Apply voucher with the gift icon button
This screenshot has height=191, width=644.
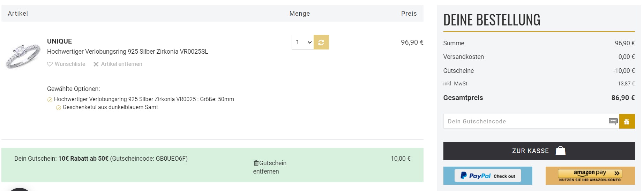pyautogui.click(x=627, y=122)
